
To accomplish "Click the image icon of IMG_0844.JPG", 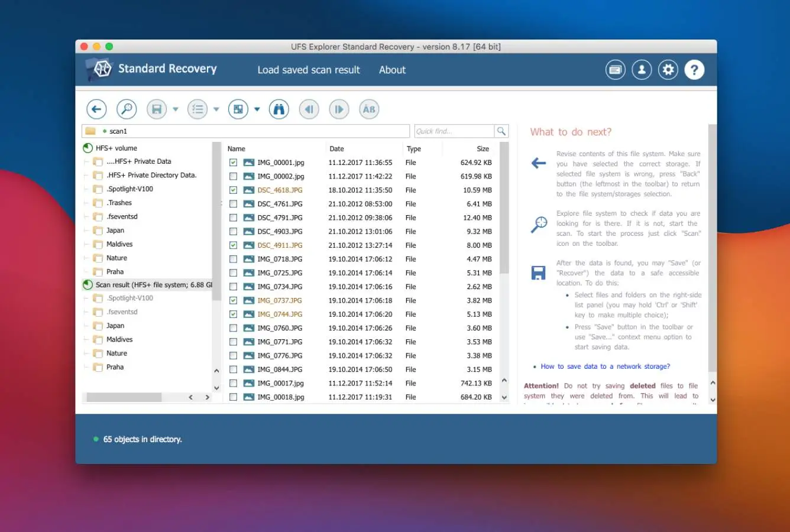I will (x=249, y=369).
